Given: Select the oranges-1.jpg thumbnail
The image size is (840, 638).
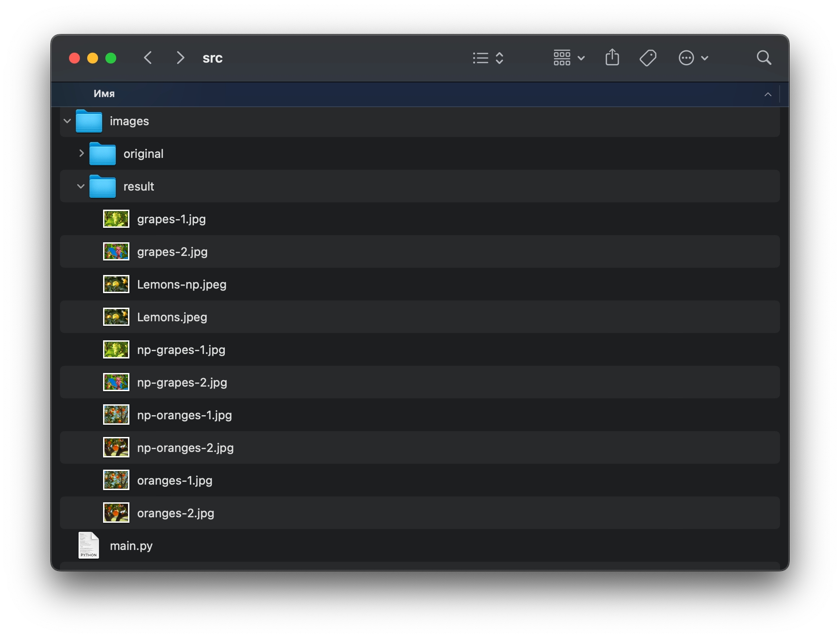Looking at the screenshot, I should coord(116,480).
